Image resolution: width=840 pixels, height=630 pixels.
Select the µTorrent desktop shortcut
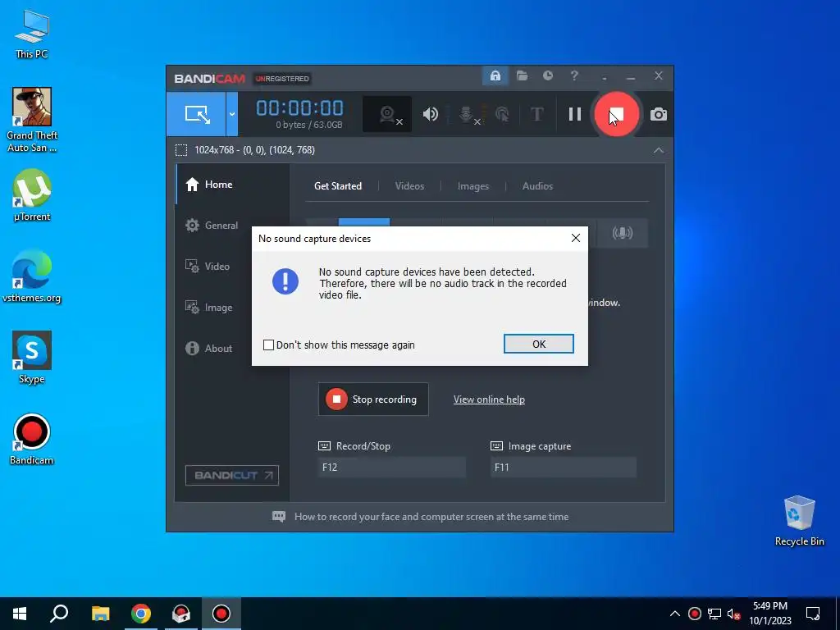coord(32,195)
